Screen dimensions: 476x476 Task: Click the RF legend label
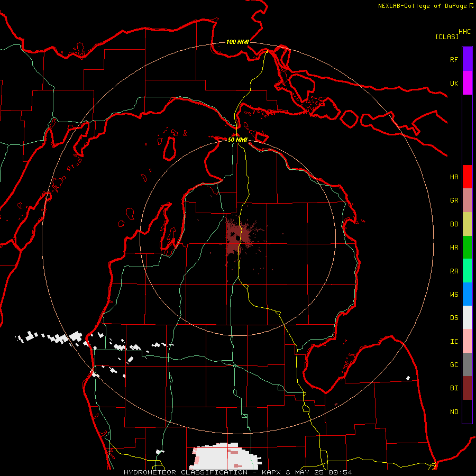tap(454, 60)
